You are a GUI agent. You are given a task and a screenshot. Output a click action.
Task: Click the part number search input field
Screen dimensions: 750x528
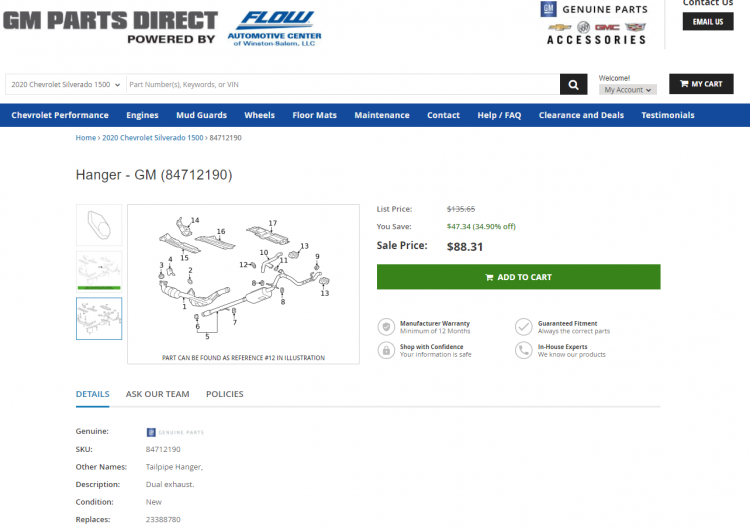coord(342,85)
